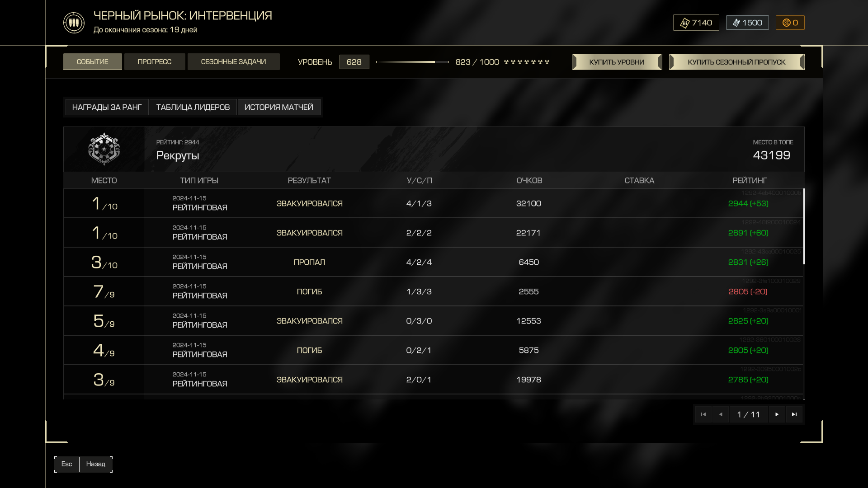Select the История матчей section
The image size is (868, 488).
pos(279,107)
